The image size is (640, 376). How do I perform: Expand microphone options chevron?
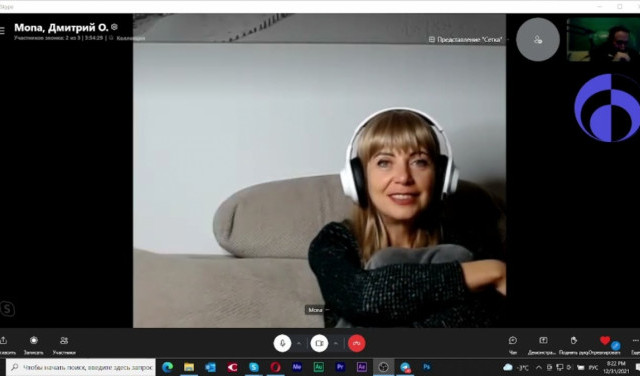[x=299, y=343]
